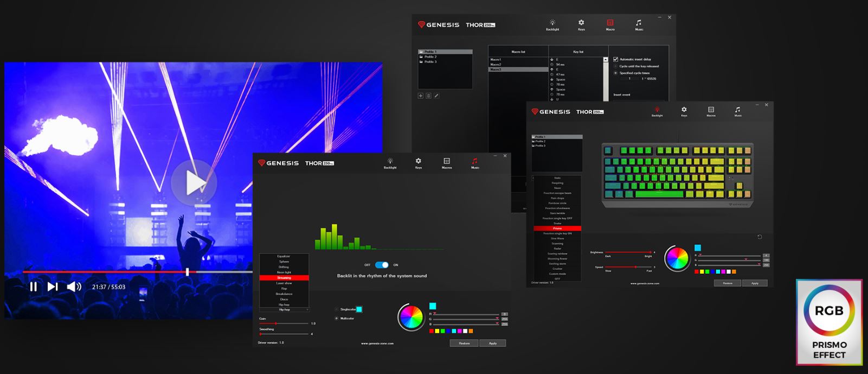Toggle the system sound backlight OFF/ON switch
Viewport: 868px width, 374px height.
tap(382, 265)
